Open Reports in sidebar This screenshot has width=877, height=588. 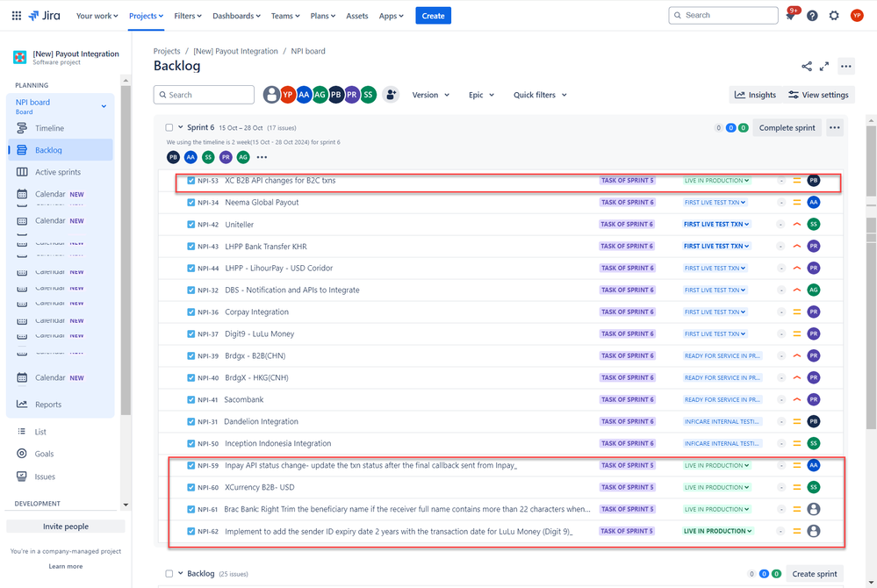pyautogui.click(x=61, y=405)
